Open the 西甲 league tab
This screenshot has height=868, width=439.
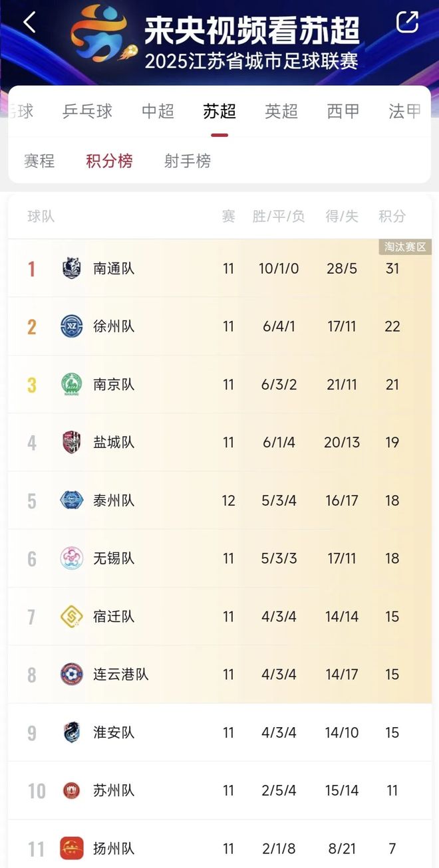point(343,111)
